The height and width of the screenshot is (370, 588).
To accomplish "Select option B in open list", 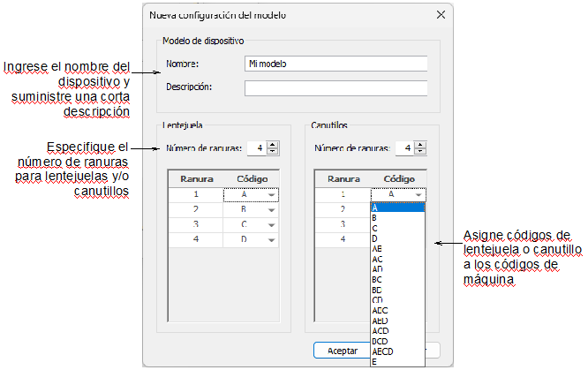I will pos(397,217).
